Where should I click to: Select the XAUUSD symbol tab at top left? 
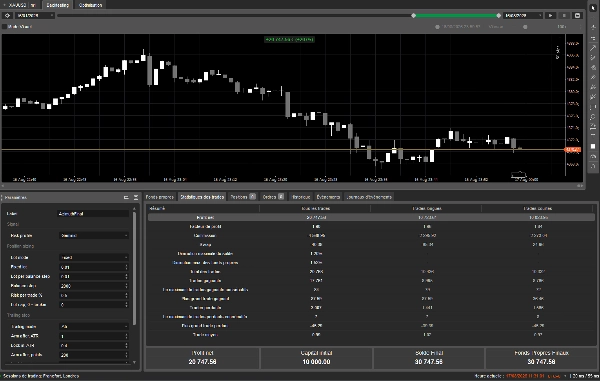[x=21, y=5]
